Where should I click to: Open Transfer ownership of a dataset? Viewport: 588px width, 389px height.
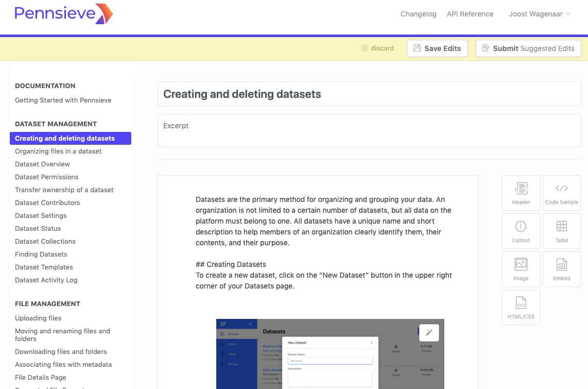(x=64, y=190)
